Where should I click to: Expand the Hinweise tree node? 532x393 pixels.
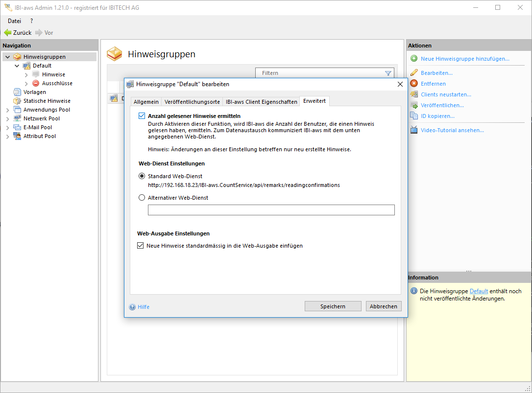(26, 74)
